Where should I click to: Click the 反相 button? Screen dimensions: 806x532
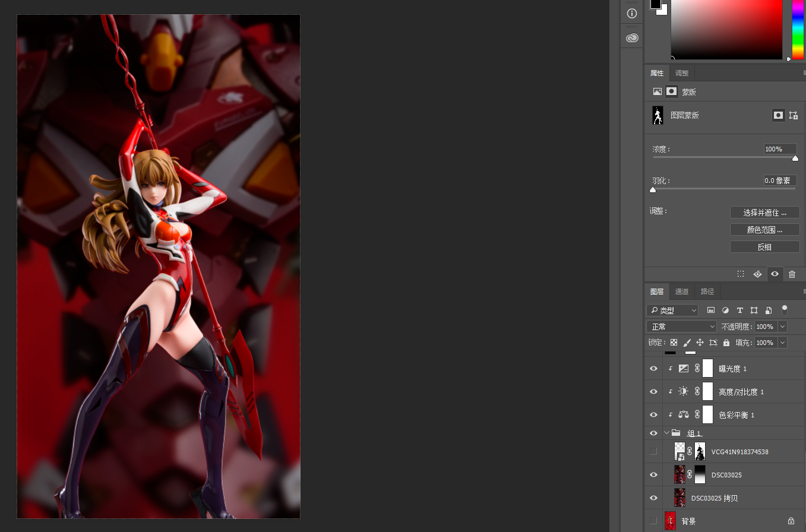pos(764,247)
